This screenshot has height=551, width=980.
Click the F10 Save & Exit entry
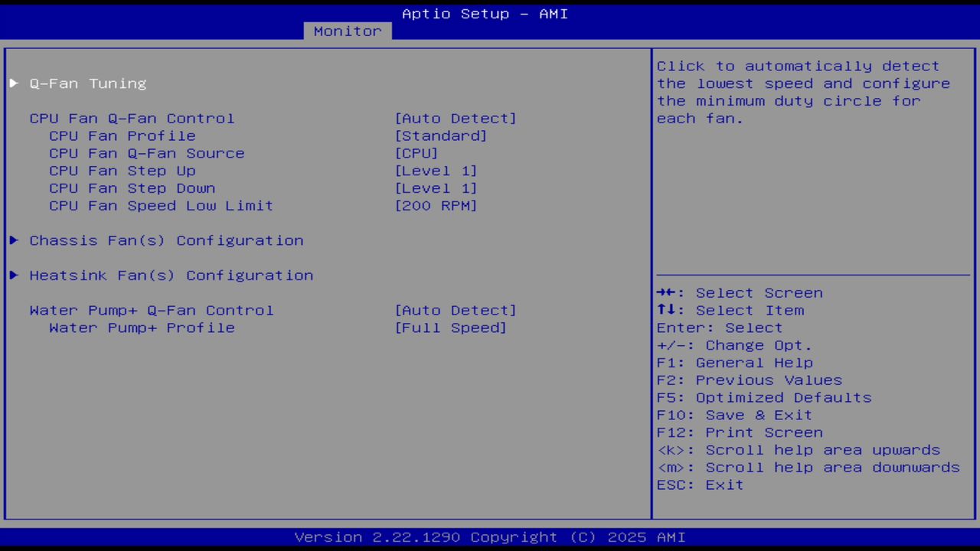733,415
